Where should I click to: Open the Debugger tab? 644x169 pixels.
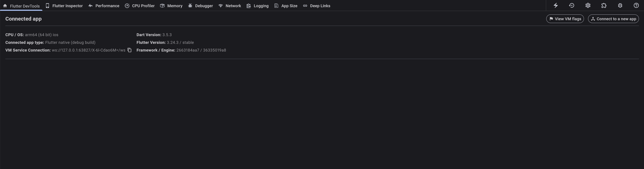click(201, 6)
